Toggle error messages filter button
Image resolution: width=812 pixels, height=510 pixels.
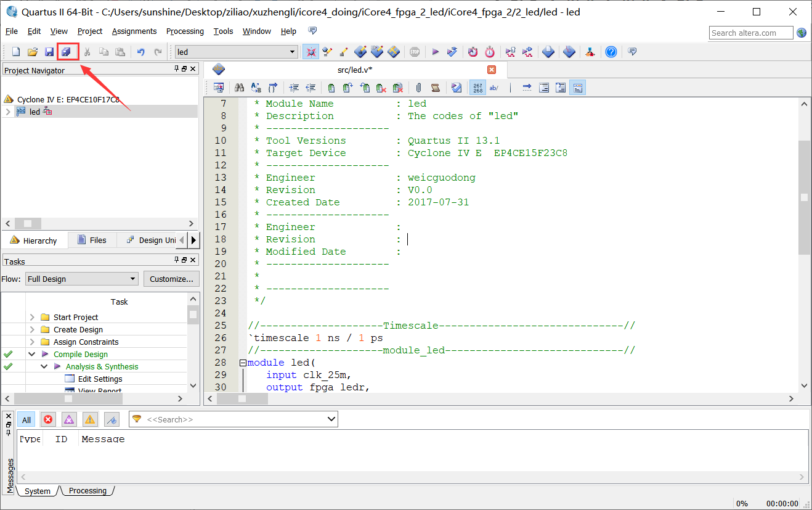[48, 419]
